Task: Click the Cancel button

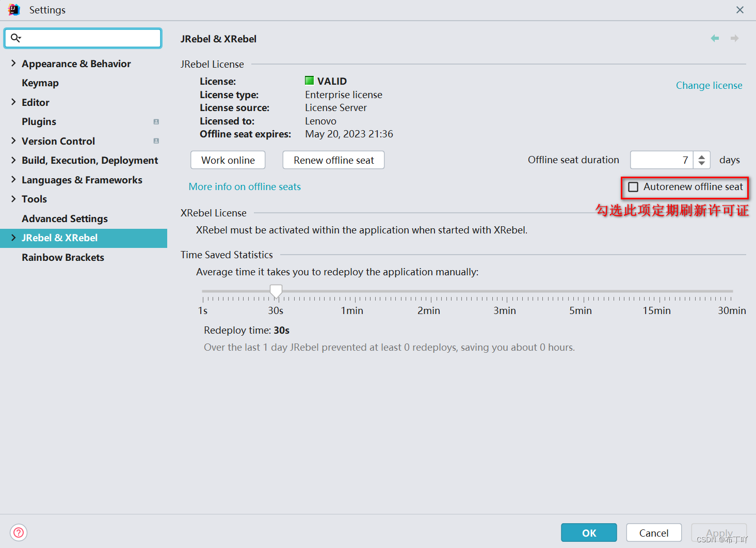Action: click(654, 533)
